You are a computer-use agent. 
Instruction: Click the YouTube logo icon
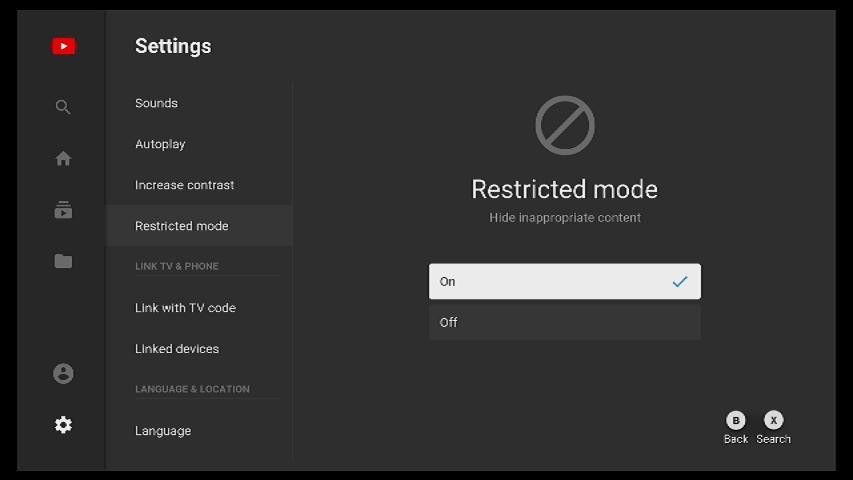63,46
